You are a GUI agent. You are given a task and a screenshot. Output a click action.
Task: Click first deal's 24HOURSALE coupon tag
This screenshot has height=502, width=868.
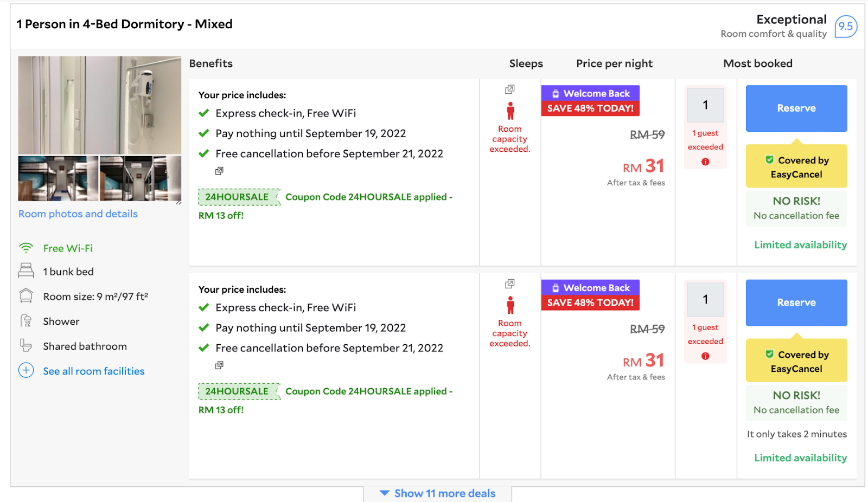[238, 197]
